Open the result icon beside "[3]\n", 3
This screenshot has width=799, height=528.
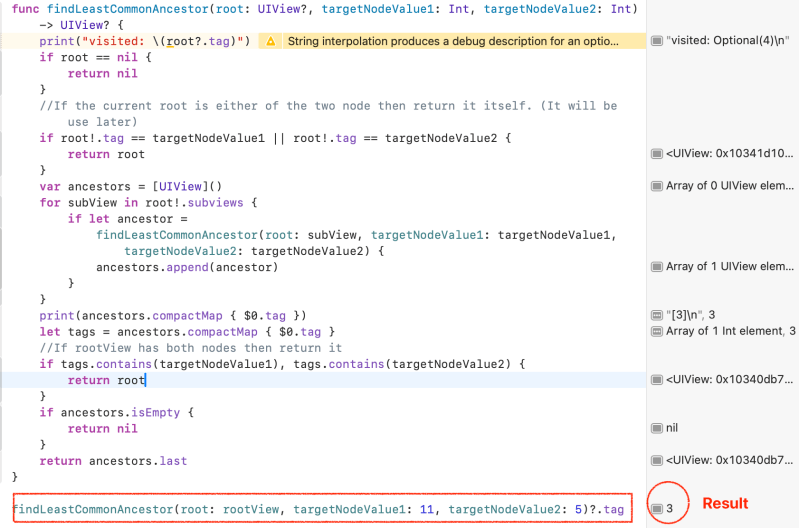(x=656, y=315)
